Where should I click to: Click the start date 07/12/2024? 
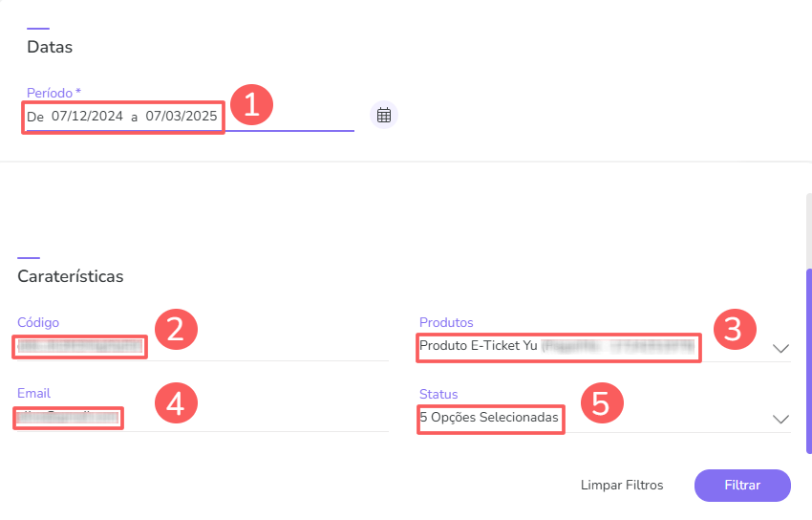(88, 117)
